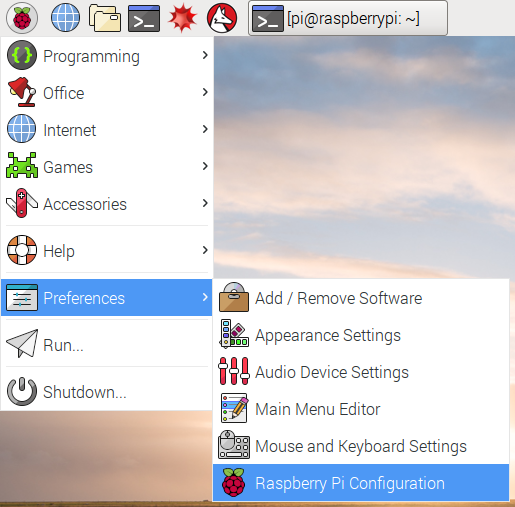The width and height of the screenshot is (515, 507).
Task: Click the Add / Remove Software package icon
Action: pos(234,297)
